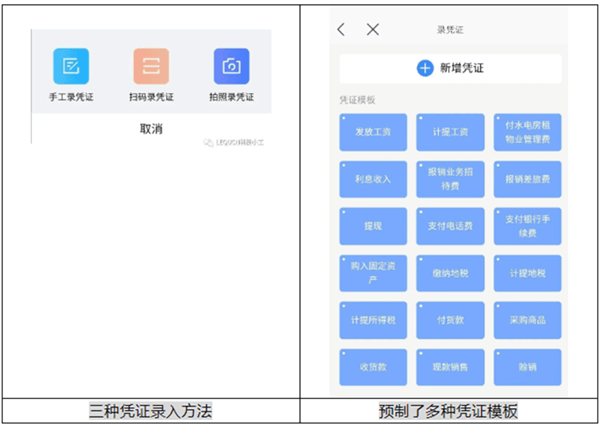The image size is (600, 427).
Task: Choose the 报销差旅费 template
Action: [527, 179]
